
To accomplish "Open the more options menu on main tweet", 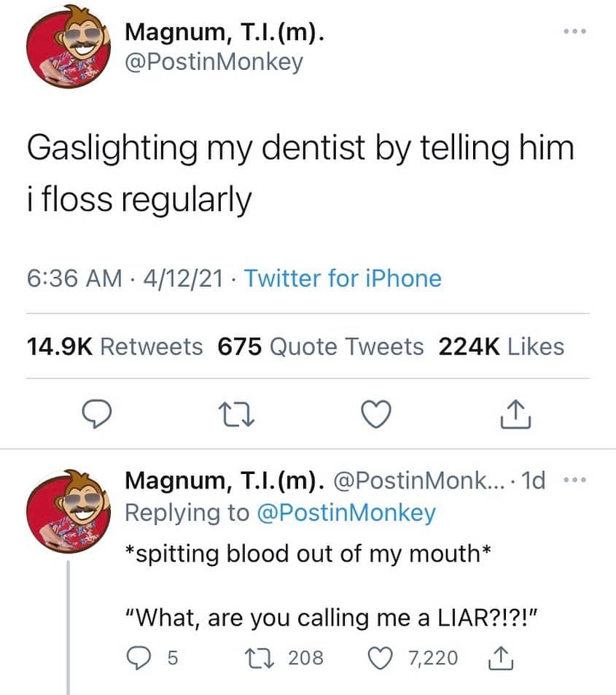I will tap(575, 31).
